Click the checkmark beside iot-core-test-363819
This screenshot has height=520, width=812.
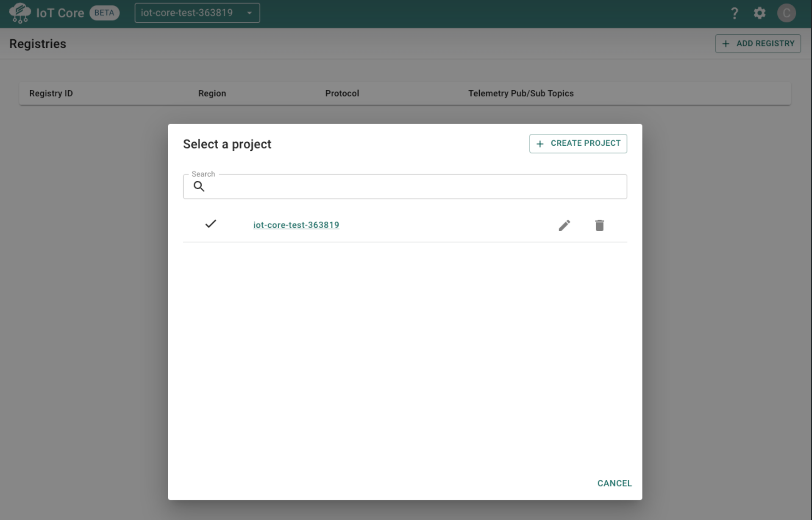(211, 224)
